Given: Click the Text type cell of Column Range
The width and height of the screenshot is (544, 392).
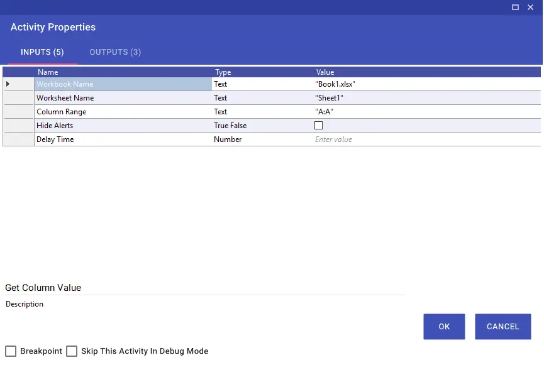Looking at the screenshot, I should [262, 112].
